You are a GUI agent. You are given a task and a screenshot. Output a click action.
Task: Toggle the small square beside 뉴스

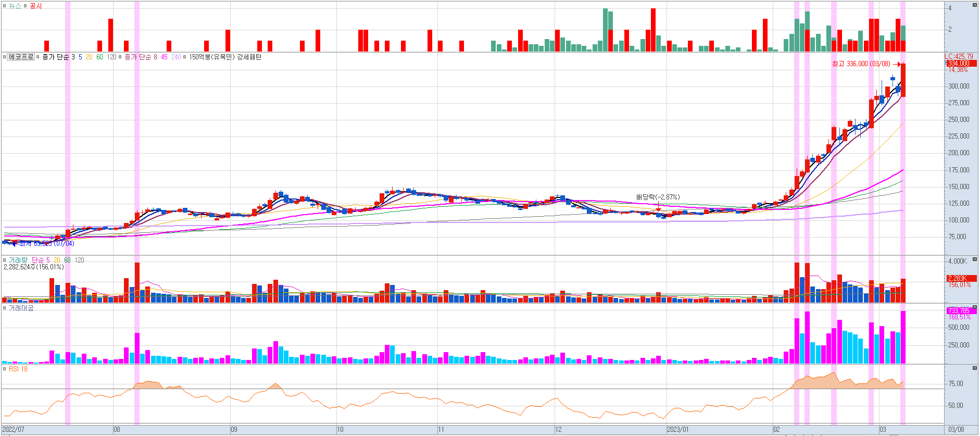click(x=4, y=6)
